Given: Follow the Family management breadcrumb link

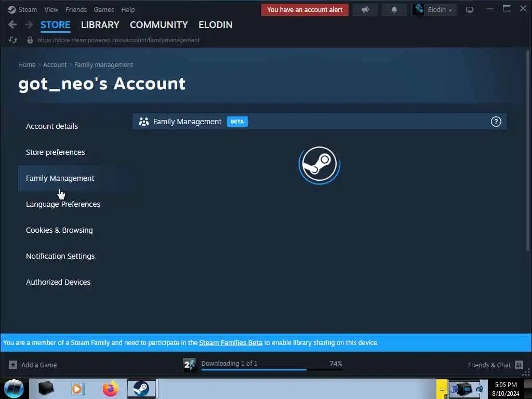Looking at the screenshot, I should (103, 65).
